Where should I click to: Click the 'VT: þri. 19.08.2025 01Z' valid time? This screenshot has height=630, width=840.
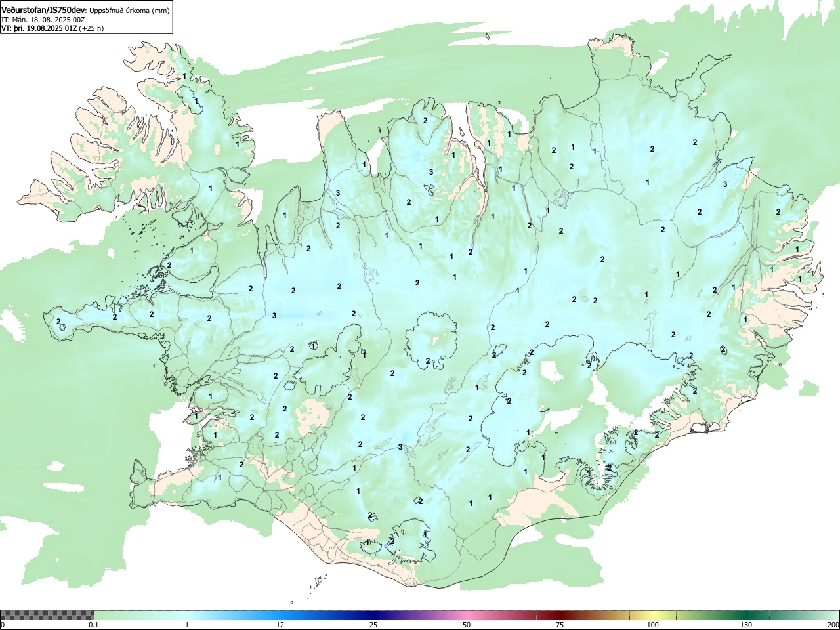coord(39,28)
